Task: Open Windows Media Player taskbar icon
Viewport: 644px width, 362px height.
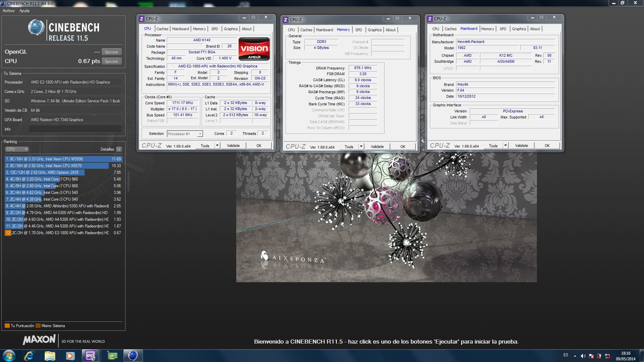Action: pos(70,356)
